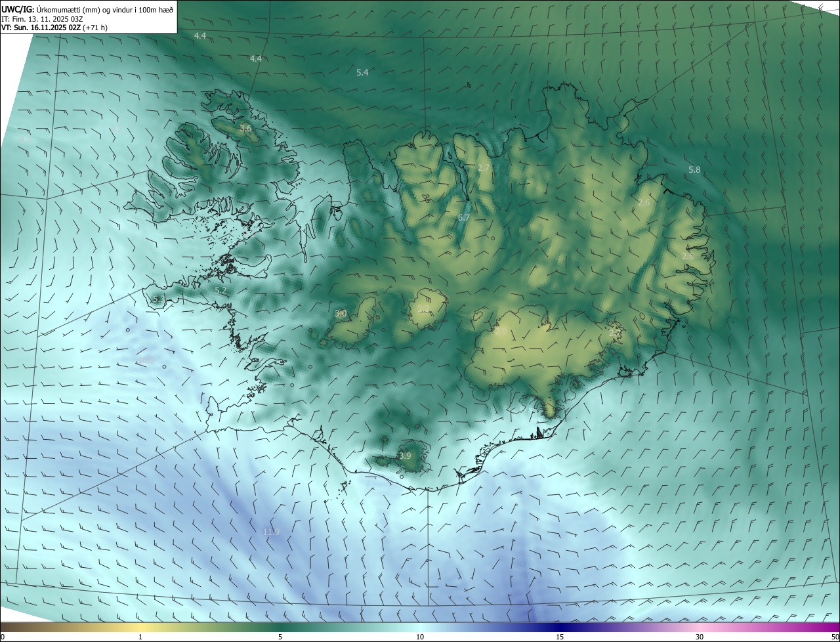
Task: Click the 50 tick on the color scale
Action: [x=835, y=637]
